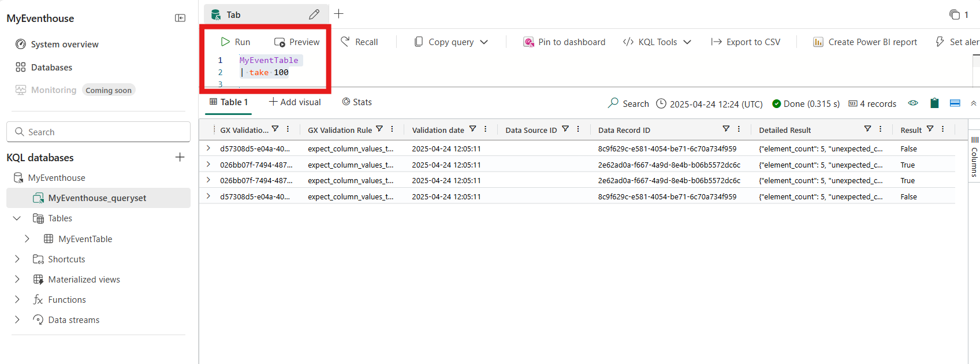Switch to the Stats tab

pos(357,102)
